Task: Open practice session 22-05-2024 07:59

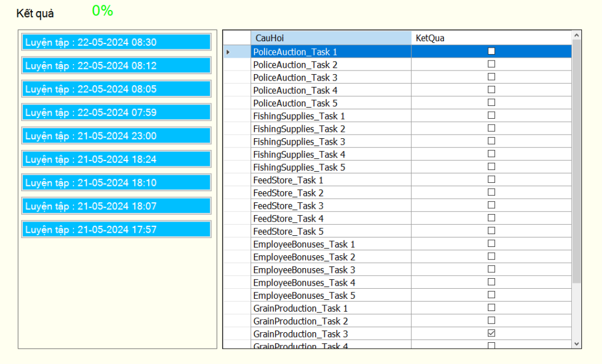Action: coord(116,112)
